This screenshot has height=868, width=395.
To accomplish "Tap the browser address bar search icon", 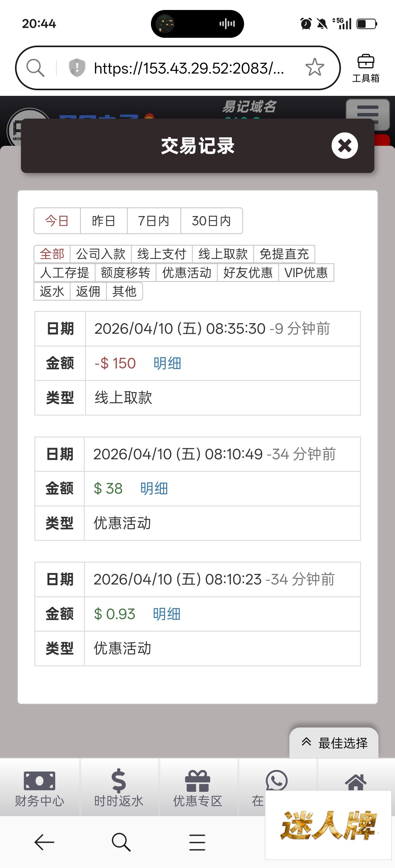I will point(35,68).
